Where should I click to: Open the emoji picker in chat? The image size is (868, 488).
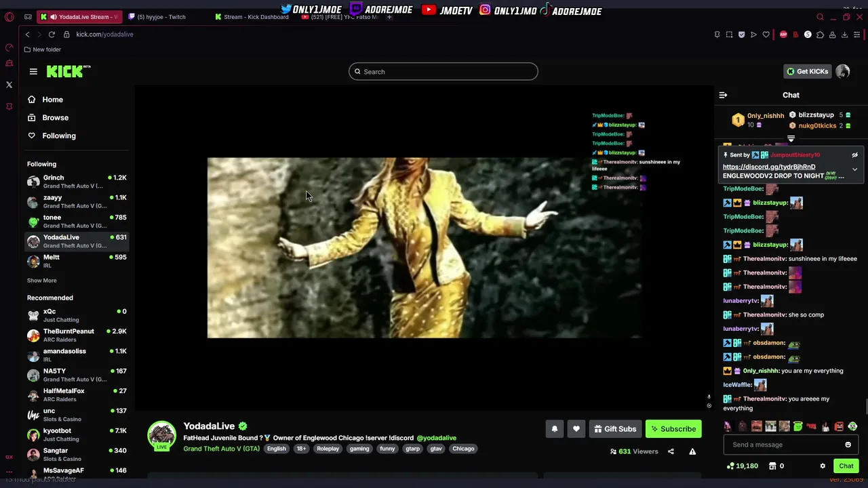click(x=848, y=445)
